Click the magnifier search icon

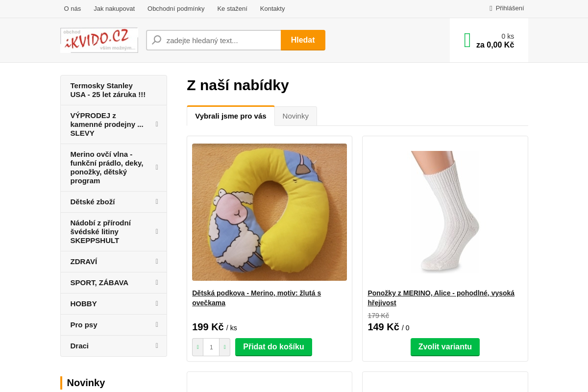pos(156,40)
